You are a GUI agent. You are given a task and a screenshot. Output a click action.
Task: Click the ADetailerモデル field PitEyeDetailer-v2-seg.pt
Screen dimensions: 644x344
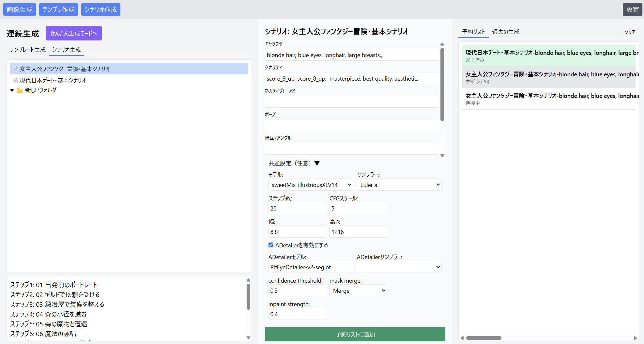311,267
